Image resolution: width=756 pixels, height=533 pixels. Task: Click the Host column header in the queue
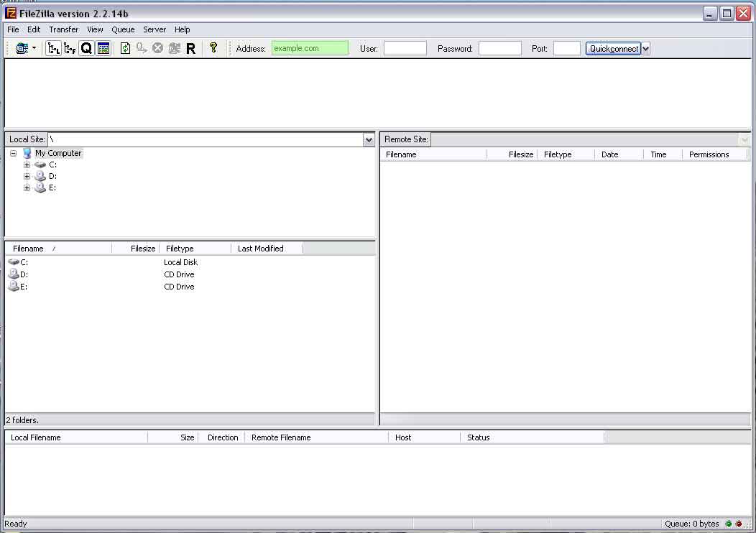[x=424, y=437]
